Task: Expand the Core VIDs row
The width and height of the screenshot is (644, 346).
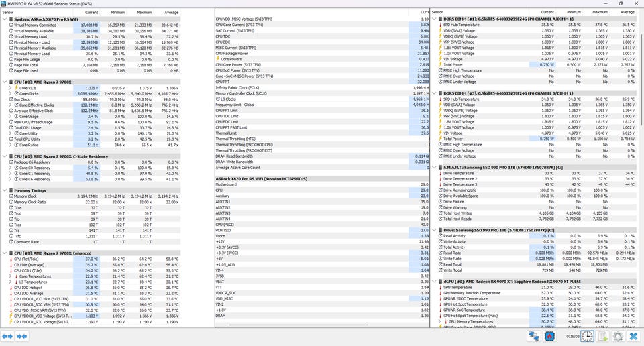Action: [10, 88]
